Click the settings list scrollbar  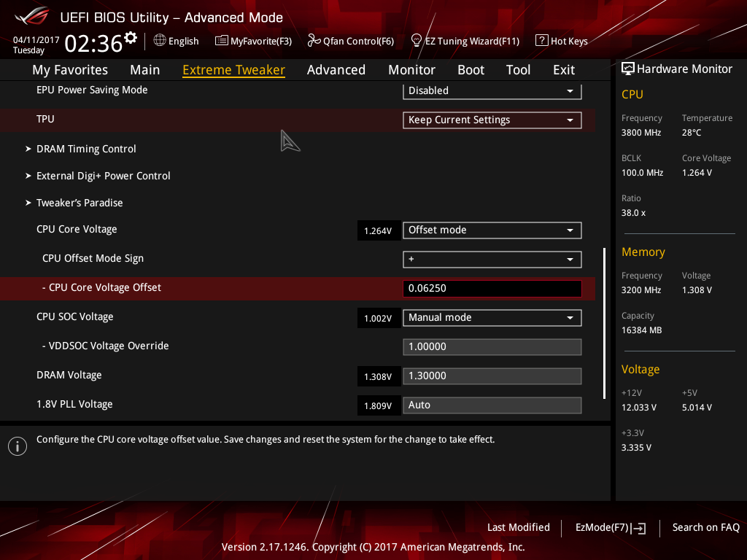(604, 323)
